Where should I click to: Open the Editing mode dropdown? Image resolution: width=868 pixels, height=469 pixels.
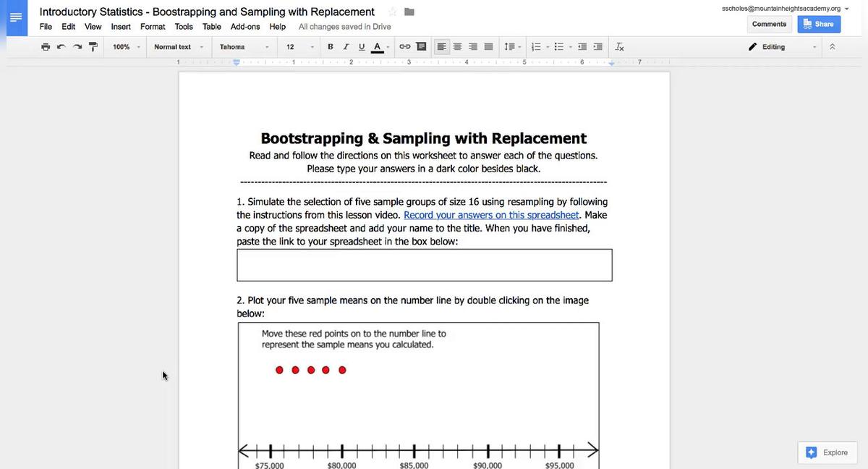[x=783, y=47]
